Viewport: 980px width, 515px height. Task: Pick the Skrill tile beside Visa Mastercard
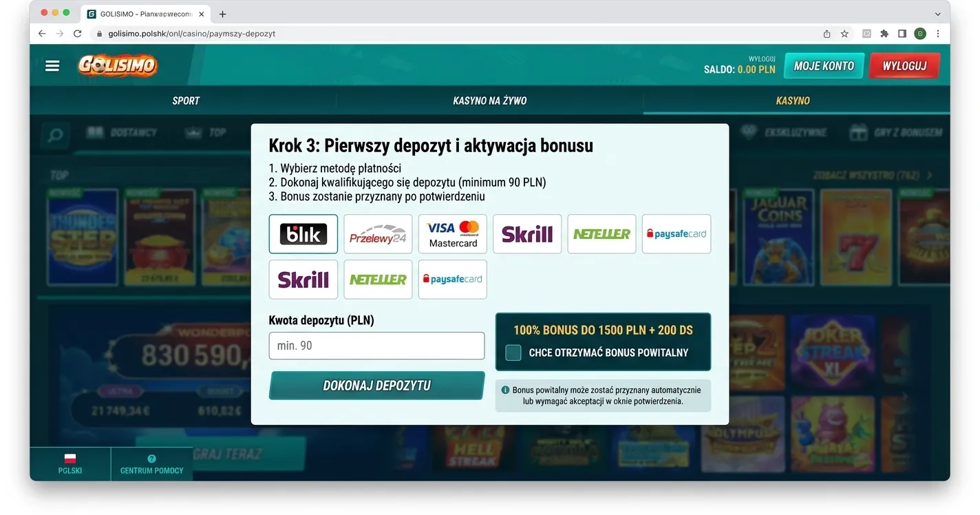click(x=527, y=234)
